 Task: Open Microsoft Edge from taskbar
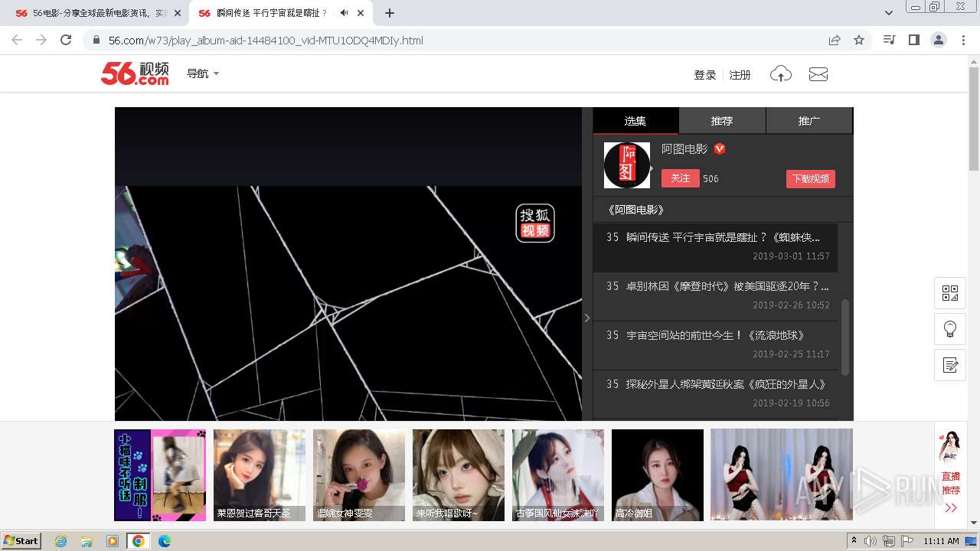[x=165, y=541]
